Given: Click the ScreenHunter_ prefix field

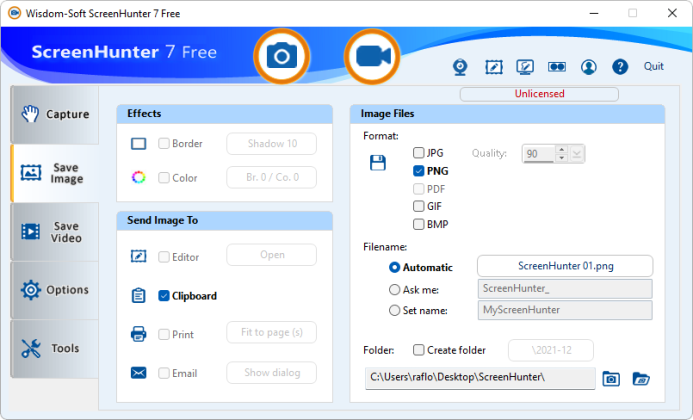Looking at the screenshot, I should coord(565,289).
